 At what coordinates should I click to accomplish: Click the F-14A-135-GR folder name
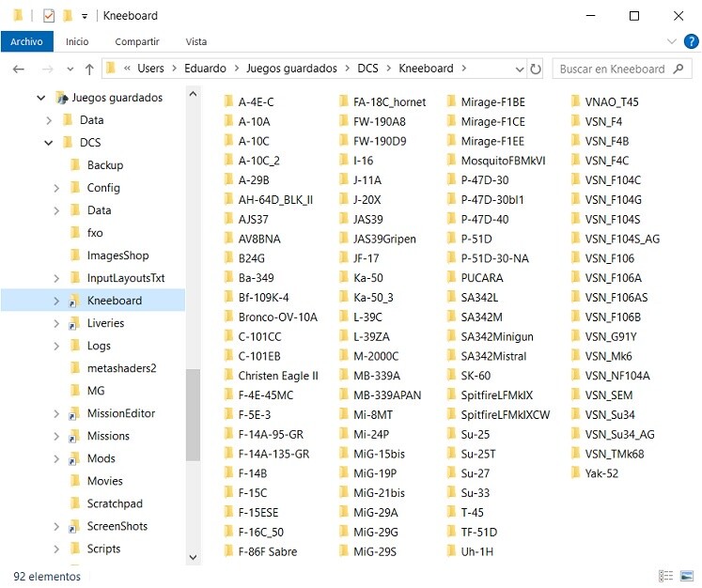point(273,454)
